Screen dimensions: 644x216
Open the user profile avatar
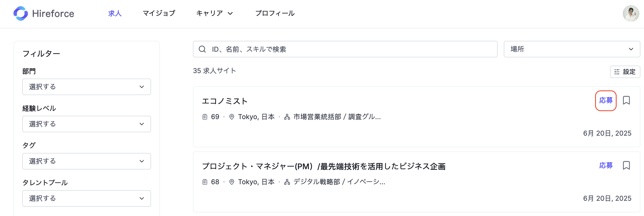631,13
